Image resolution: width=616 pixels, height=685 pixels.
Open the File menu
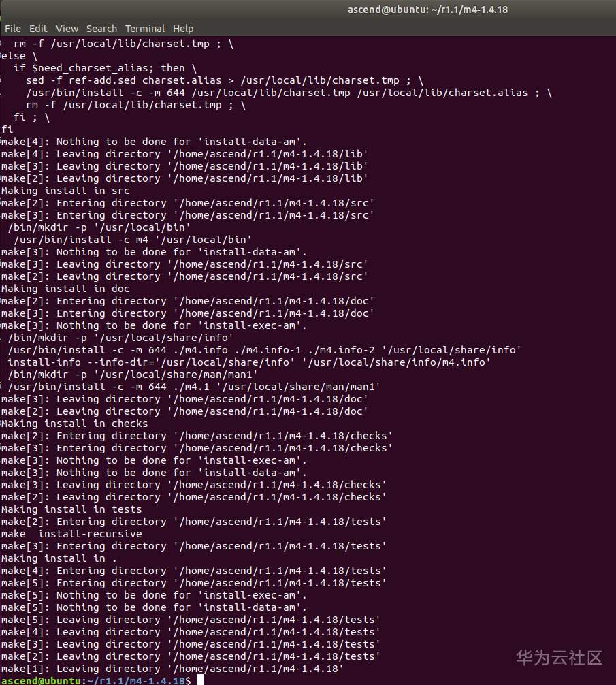coord(12,29)
